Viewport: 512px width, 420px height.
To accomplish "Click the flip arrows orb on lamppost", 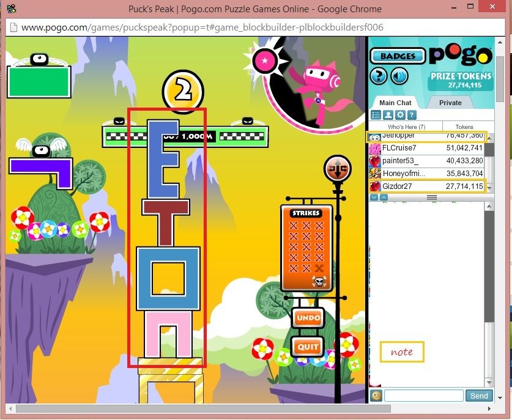I will coord(337,169).
